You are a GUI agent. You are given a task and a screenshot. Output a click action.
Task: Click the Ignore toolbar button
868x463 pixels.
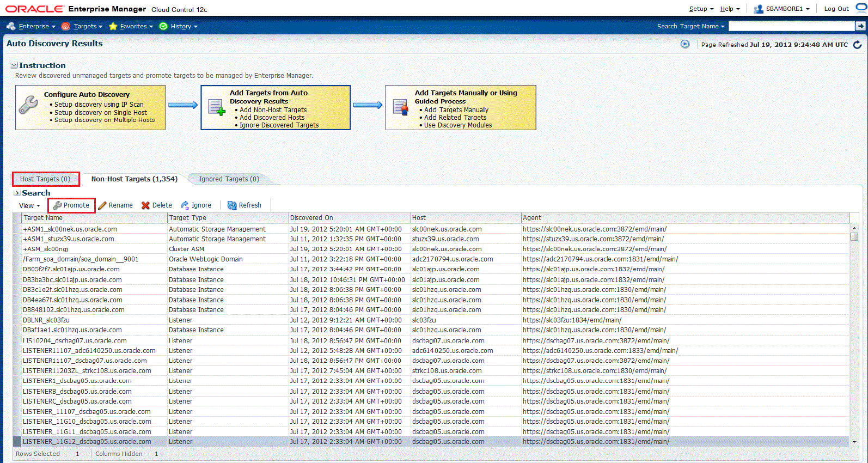point(196,205)
